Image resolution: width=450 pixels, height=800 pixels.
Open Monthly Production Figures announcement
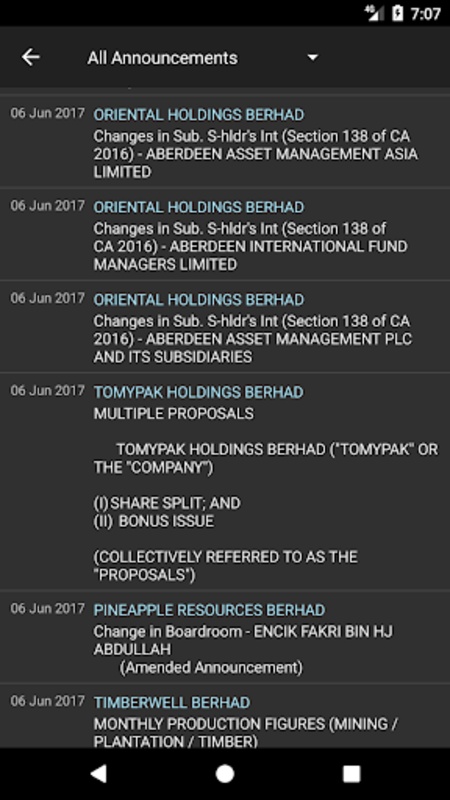(x=246, y=732)
